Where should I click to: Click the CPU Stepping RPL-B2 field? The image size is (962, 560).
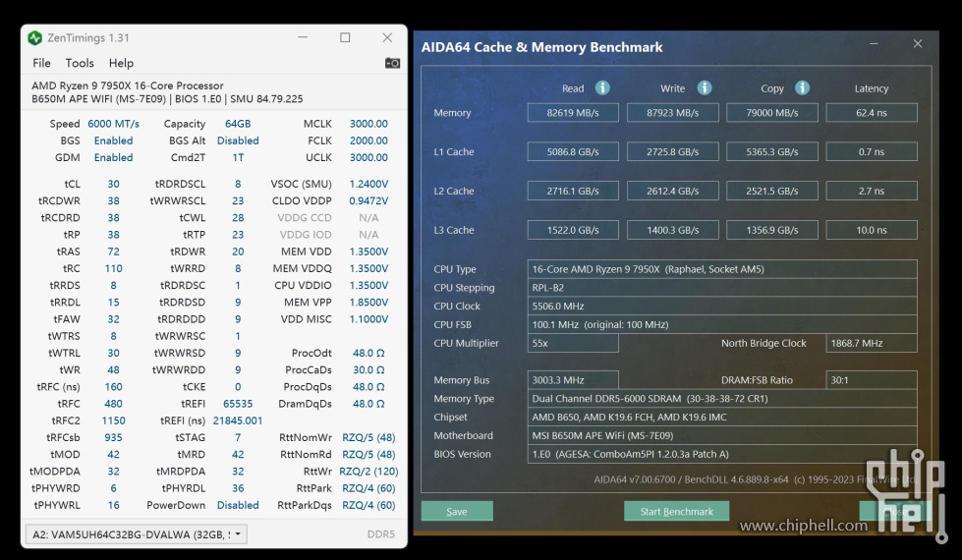(x=722, y=288)
